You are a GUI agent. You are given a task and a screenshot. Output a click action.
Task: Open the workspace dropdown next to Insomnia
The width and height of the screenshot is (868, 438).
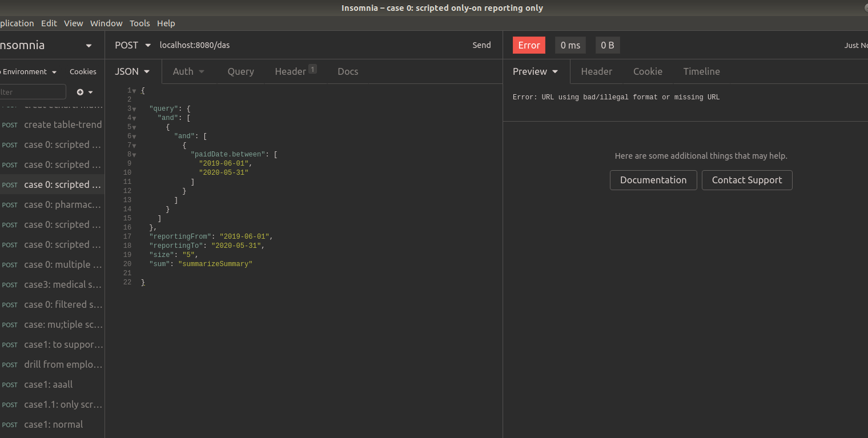coord(89,45)
